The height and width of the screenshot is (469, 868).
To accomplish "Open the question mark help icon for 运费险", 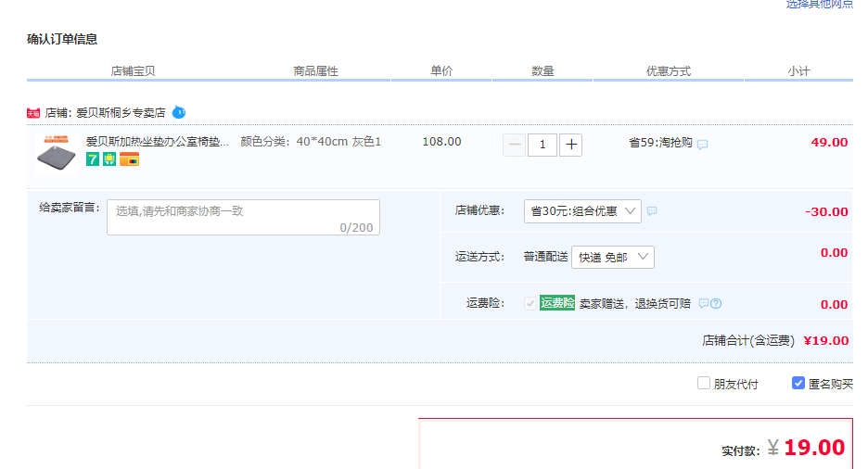I will pos(716,303).
